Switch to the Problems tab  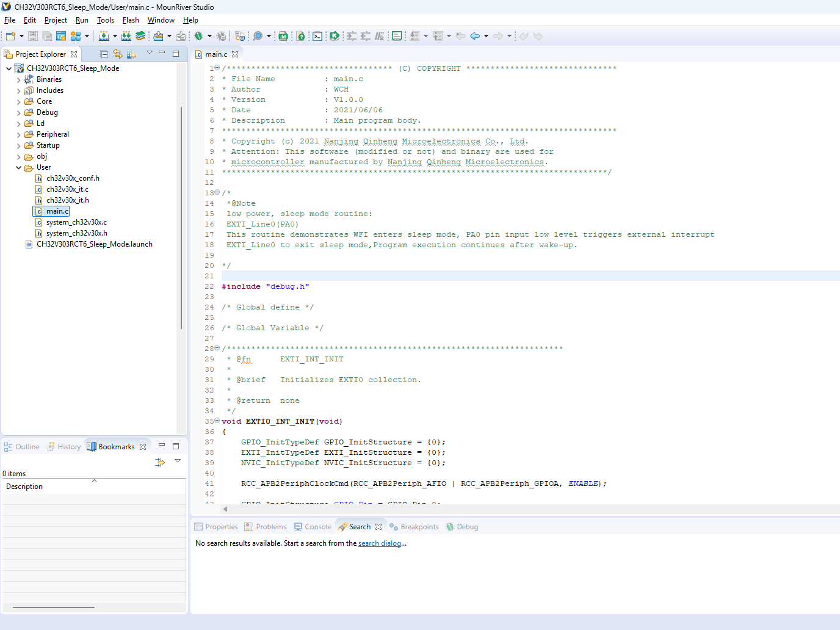coord(266,527)
